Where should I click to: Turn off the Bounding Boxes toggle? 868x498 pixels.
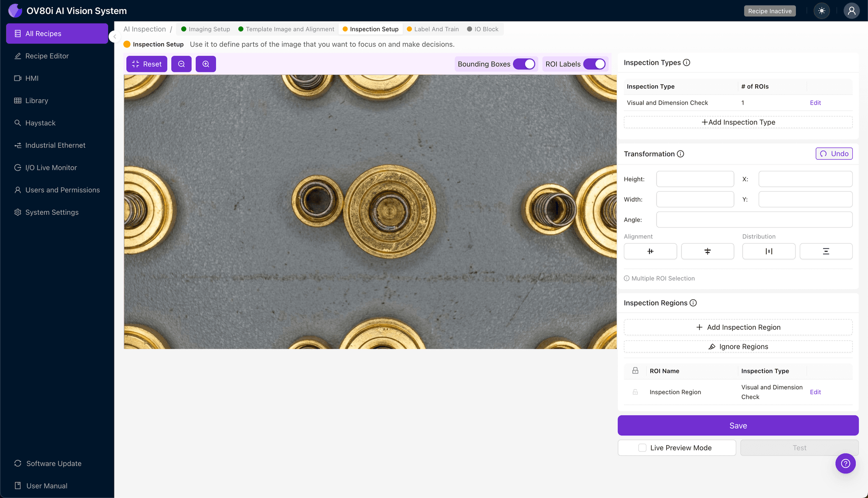pos(524,64)
